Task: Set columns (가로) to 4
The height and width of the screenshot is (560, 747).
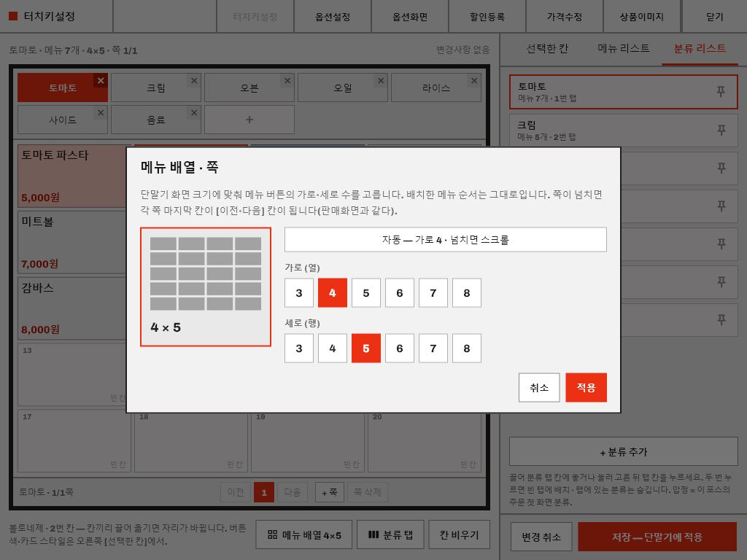Action: click(x=333, y=293)
